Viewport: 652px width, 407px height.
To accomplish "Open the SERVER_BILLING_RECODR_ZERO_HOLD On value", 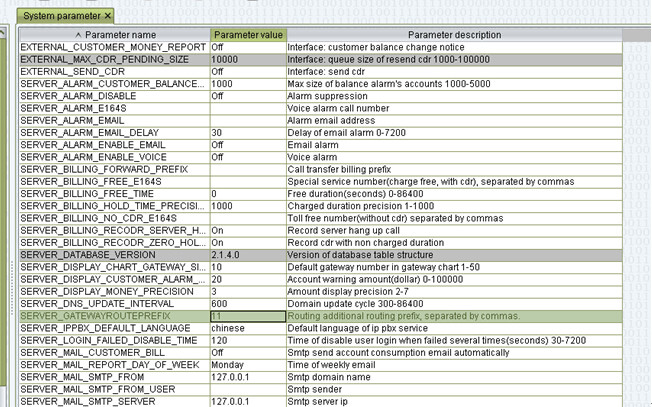I will pyautogui.click(x=246, y=242).
